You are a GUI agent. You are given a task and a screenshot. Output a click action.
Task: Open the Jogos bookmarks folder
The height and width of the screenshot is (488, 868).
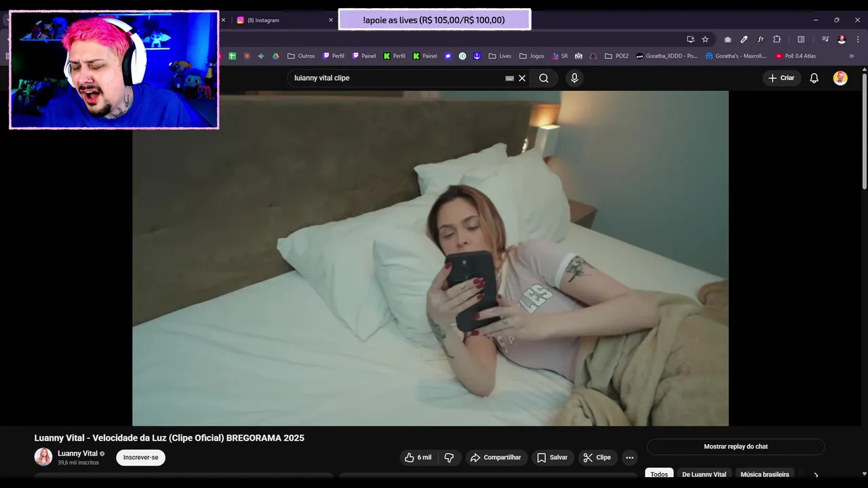point(532,56)
